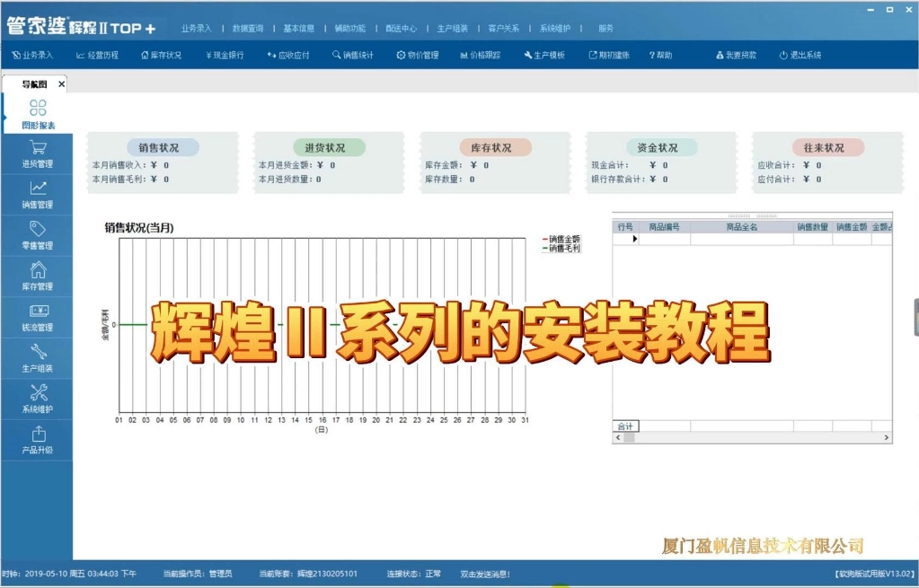Click the 进货状况 card header
This screenshot has height=588, width=919.
click(329, 147)
